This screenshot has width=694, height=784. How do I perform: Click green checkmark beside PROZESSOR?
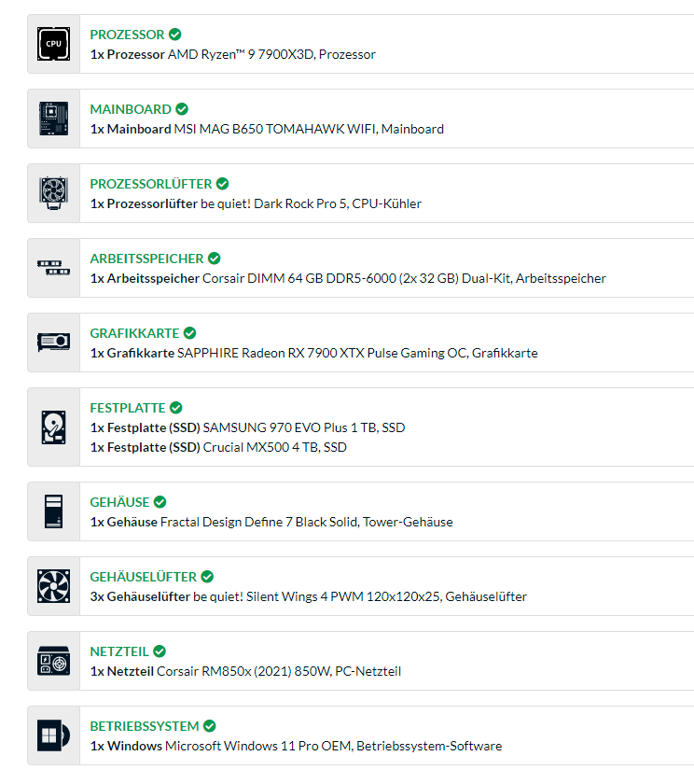(174, 34)
